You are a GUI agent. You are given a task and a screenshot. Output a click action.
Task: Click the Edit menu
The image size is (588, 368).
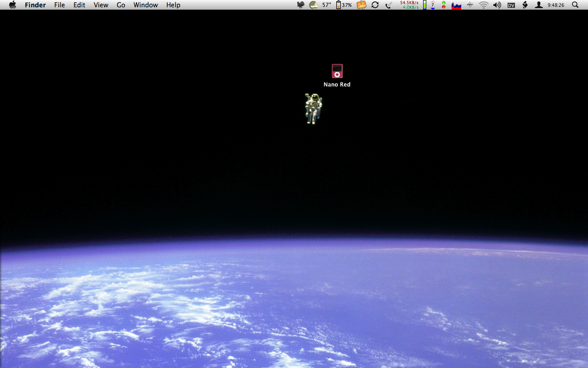pos(79,5)
